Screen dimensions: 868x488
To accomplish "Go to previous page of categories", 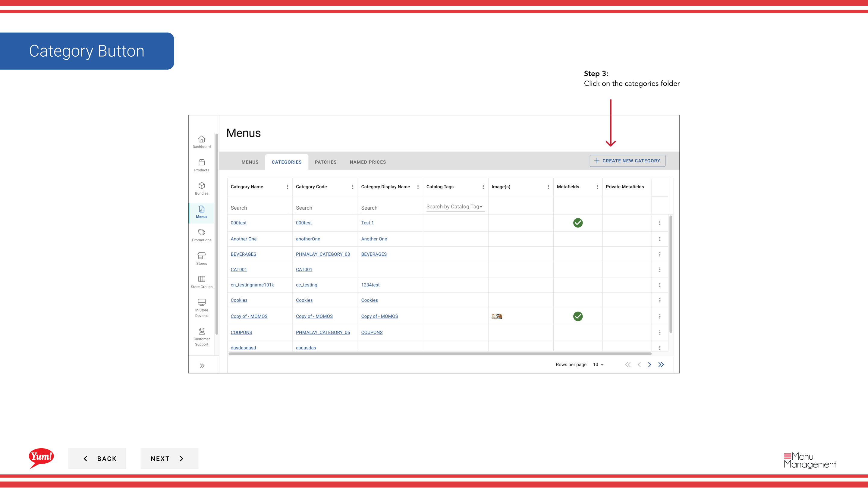I will click(x=639, y=364).
